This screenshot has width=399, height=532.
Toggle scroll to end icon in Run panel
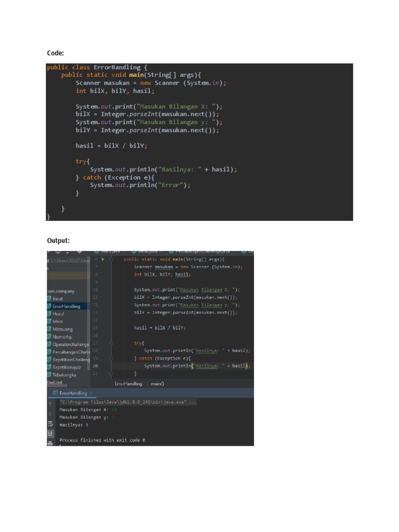tap(50, 433)
